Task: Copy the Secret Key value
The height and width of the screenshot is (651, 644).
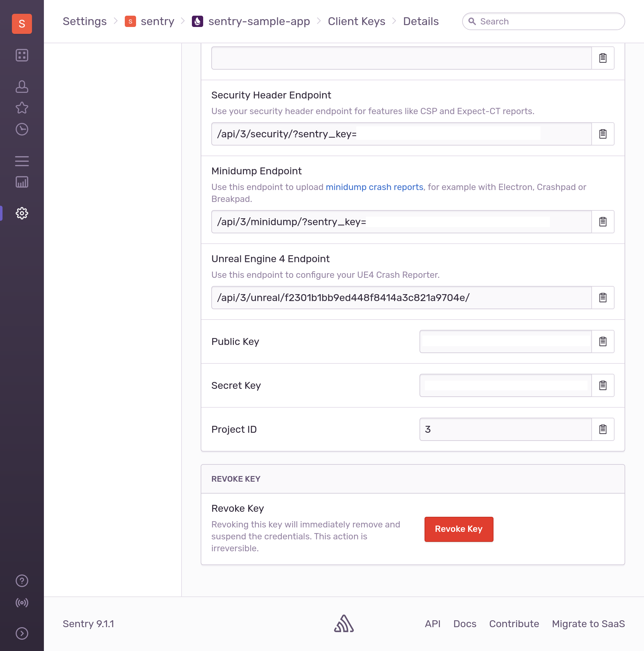Action: (603, 385)
